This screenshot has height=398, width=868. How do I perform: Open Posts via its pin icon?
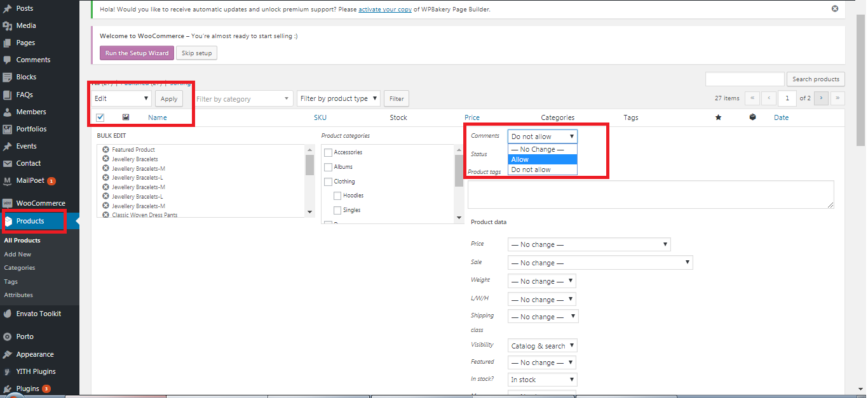(x=7, y=8)
